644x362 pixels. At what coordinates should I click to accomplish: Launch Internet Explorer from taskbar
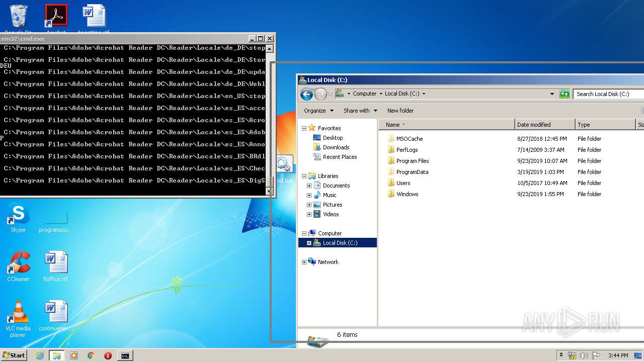pos(40,355)
